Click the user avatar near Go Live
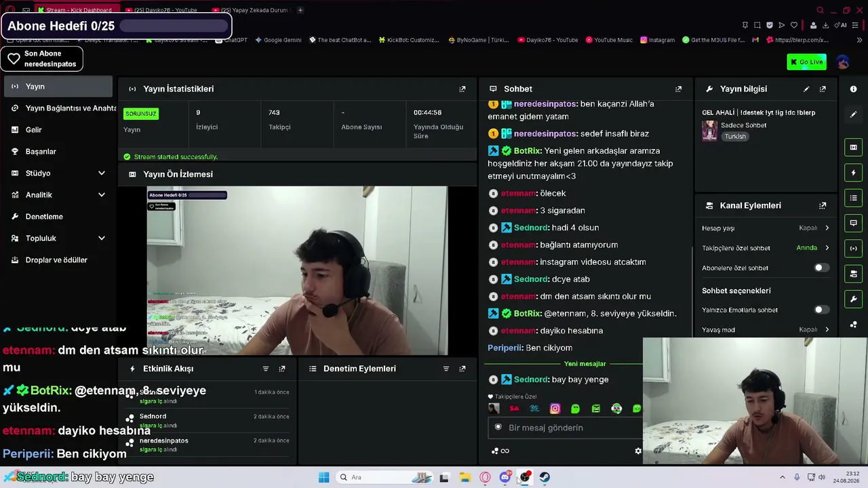 click(843, 62)
